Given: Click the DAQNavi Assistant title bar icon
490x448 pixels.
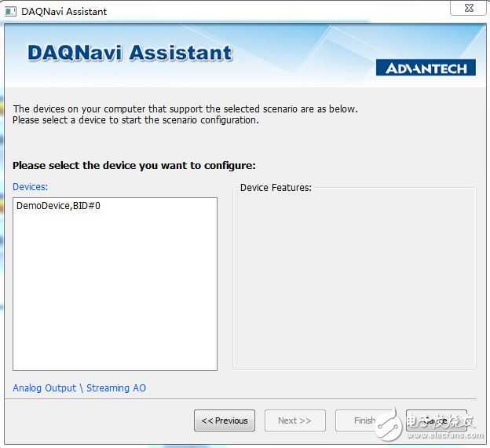Looking at the screenshot, I should click(x=10, y=12).
